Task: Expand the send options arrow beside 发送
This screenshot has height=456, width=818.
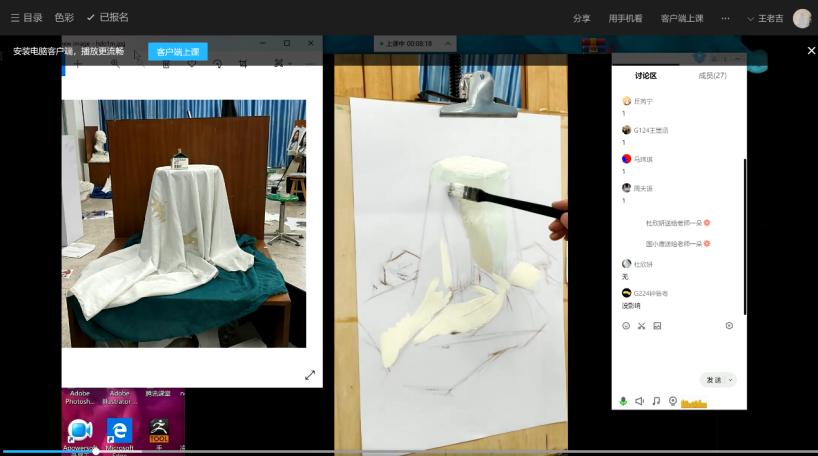Action: 731,380
